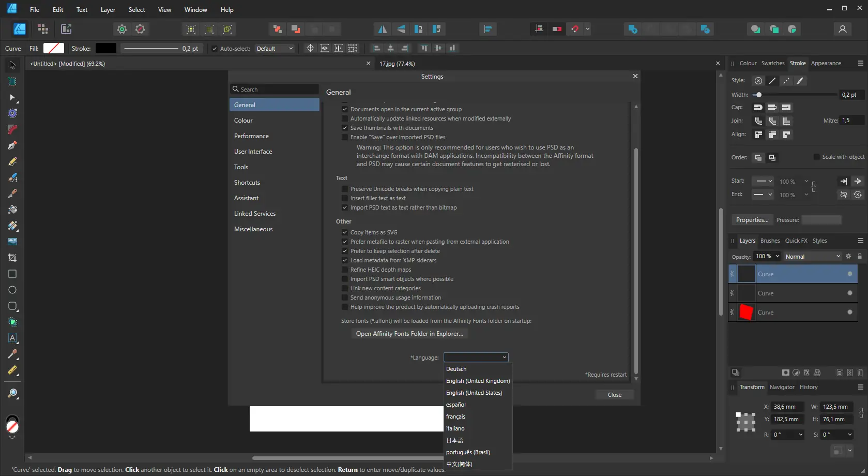
Task: Click the account profile icon
Action: click(x=842, y=29)
